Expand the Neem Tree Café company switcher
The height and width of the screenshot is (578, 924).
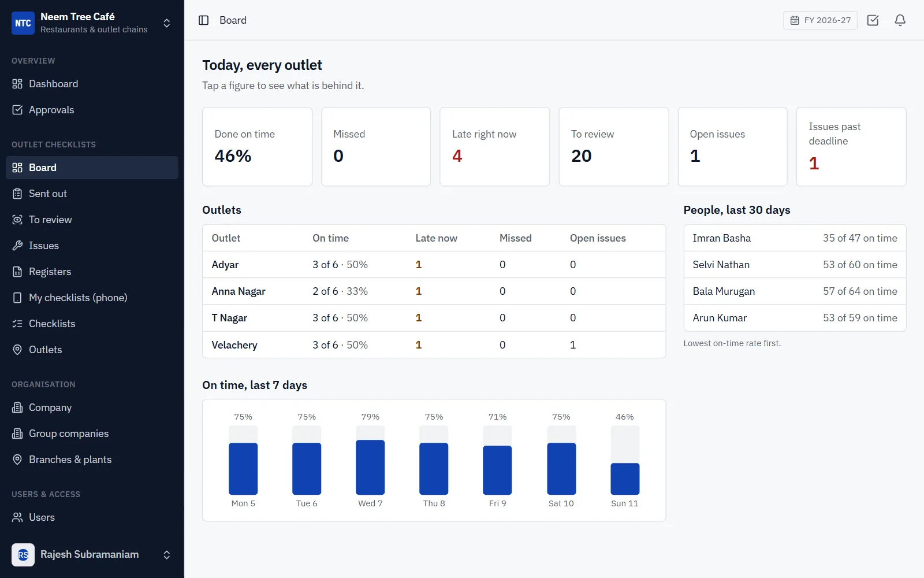tap(166, 23)
